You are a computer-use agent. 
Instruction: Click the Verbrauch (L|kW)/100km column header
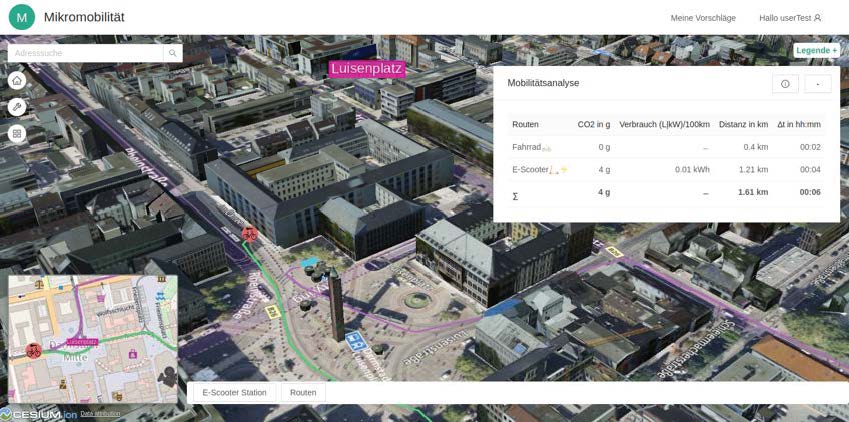tap(664, 124)
